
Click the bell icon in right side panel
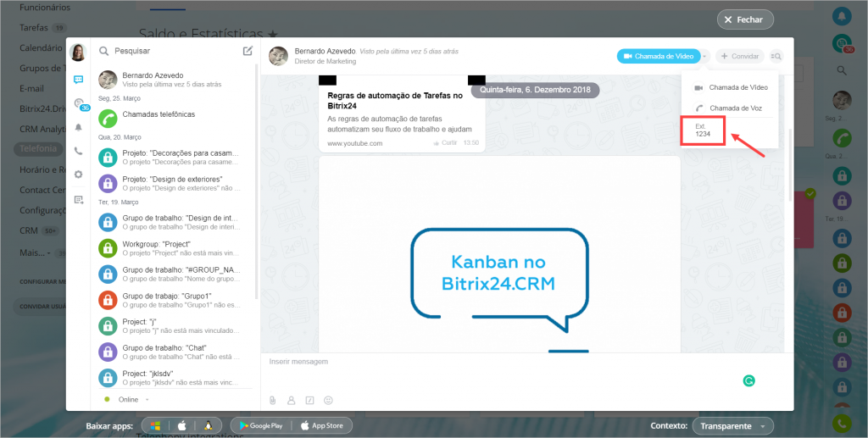point(842,16)
